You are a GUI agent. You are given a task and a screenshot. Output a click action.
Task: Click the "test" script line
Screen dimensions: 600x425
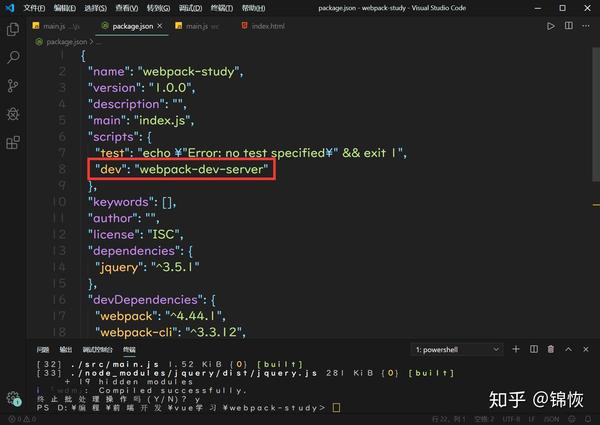click(x=251, y=153)
